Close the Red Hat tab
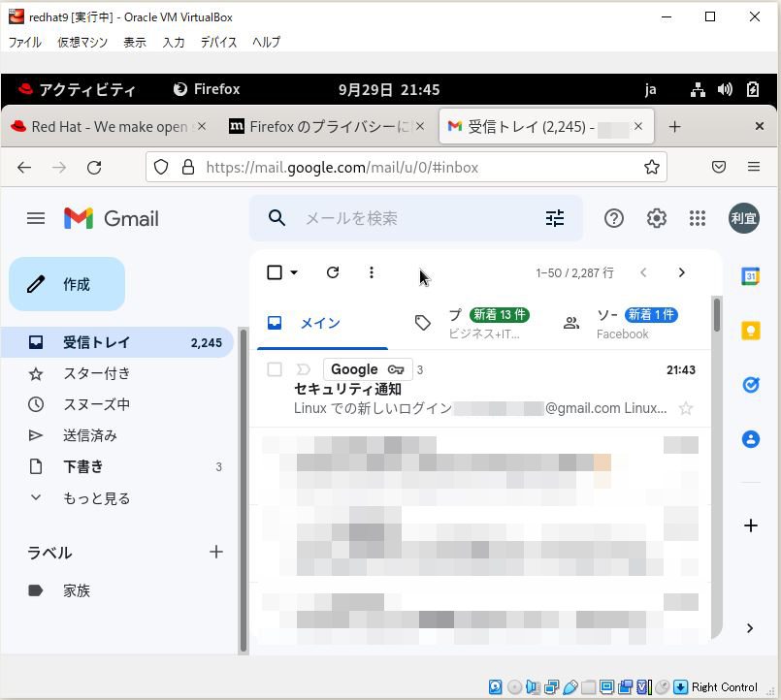The width and height of the screenshot is (781, 700). pos(201,126)
